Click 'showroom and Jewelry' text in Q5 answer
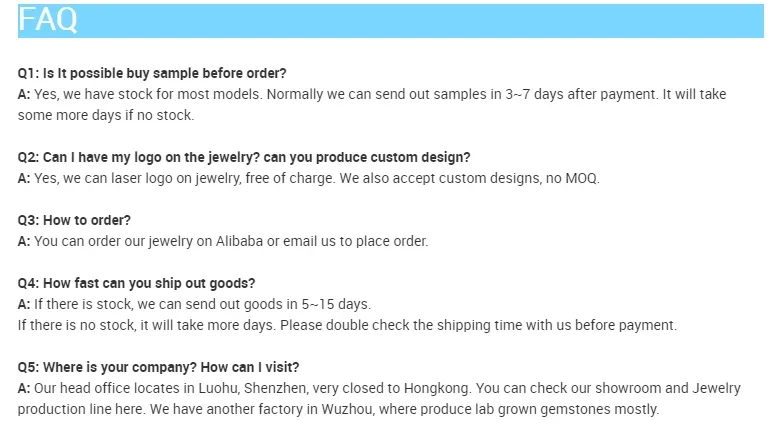The width and height of the screenshot is (774, 433). click(668, 389)
